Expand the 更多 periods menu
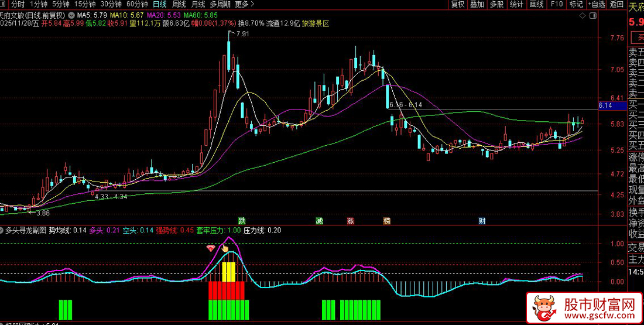 pos(244,4)
